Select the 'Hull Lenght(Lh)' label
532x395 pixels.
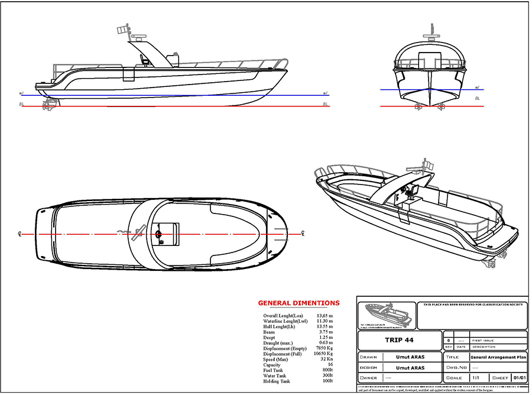[x=279, y=326]
